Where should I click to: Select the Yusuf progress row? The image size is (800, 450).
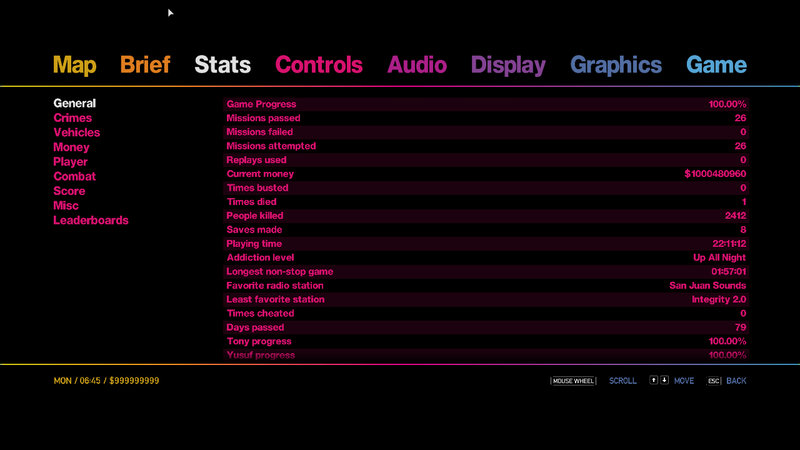(x=486, y=355)
